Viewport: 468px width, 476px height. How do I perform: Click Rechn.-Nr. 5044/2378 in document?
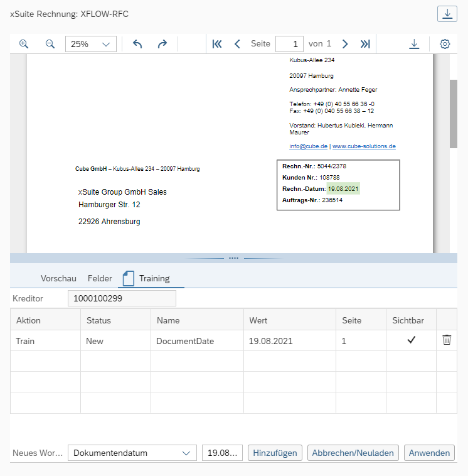pos(314,166)
